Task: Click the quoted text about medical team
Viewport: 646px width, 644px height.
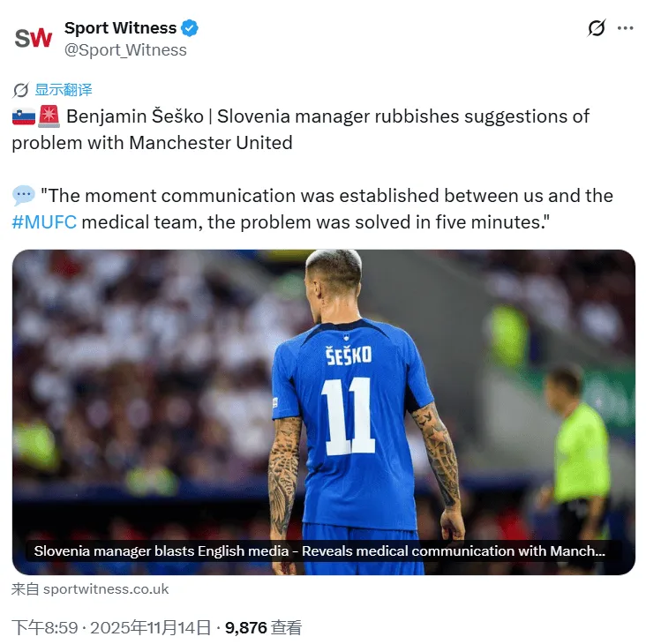Action: point(312,209)
